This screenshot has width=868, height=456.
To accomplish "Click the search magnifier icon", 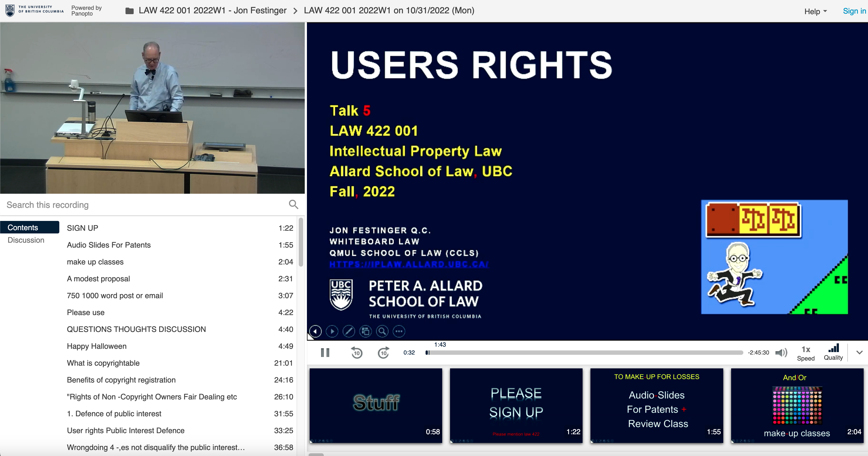I will point(294,204).
